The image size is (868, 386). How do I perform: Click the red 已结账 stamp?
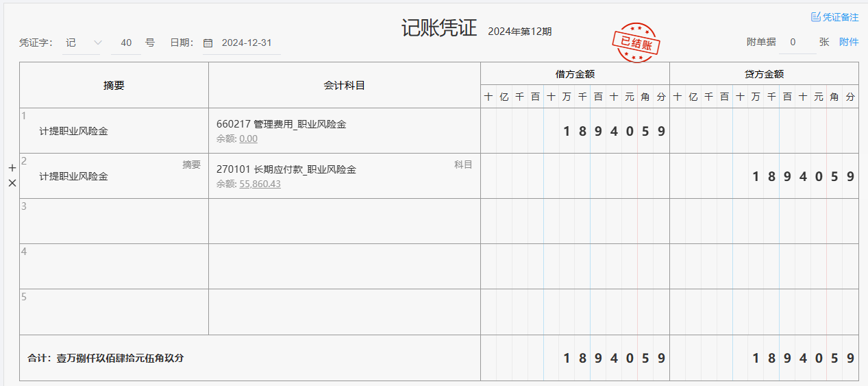pyautogui.click(x=636, y=43)
